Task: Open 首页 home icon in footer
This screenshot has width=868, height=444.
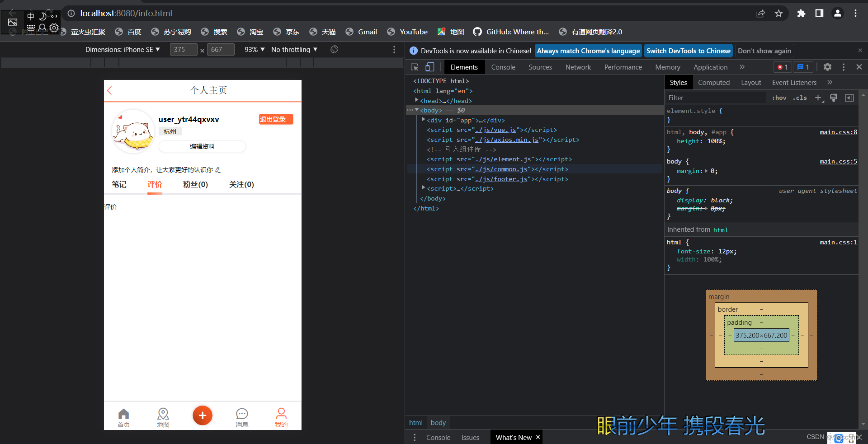Action: click(x=123, y=418)
